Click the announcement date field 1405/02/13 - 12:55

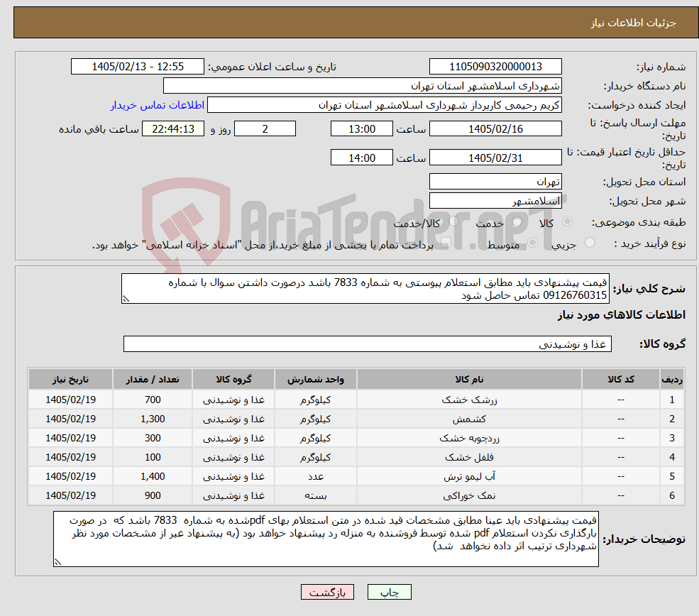pyautogui.click(x=137, y=67)
